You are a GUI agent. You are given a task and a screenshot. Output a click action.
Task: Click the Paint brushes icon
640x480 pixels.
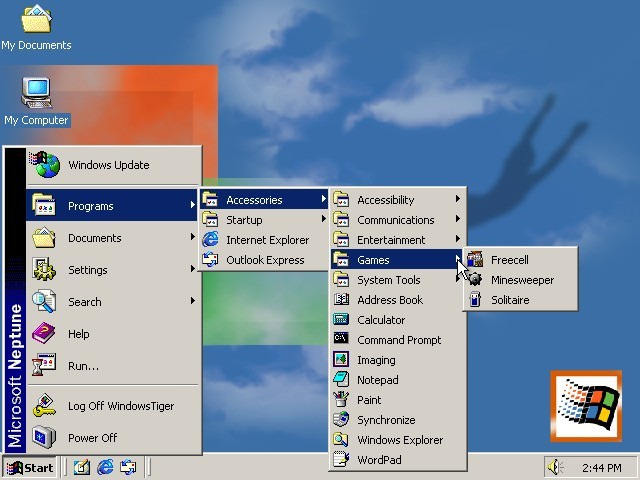click(341, 399)
